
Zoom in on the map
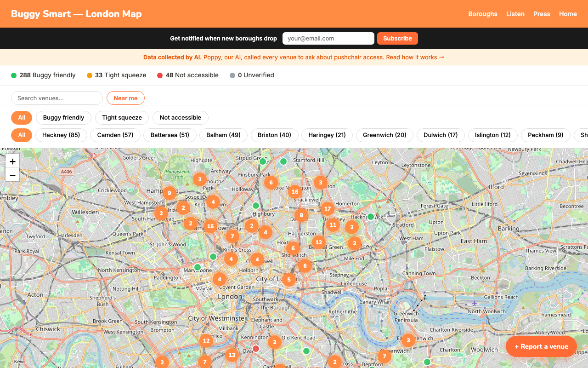tap(12, 161)
